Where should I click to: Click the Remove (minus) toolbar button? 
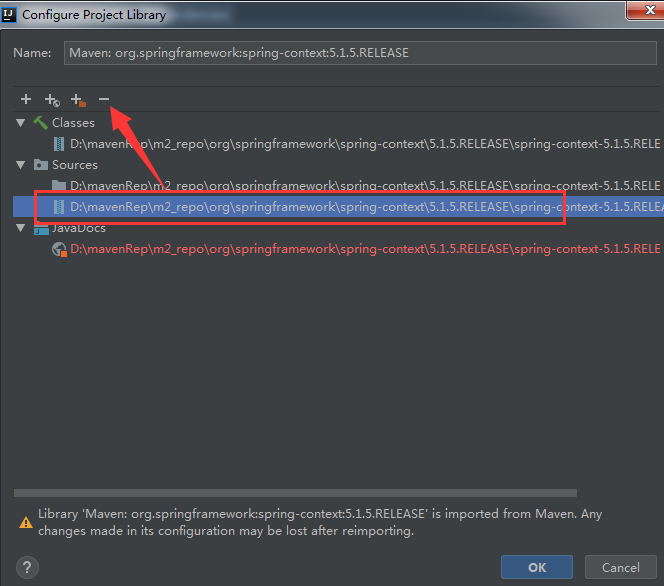(x=104, y=99)
